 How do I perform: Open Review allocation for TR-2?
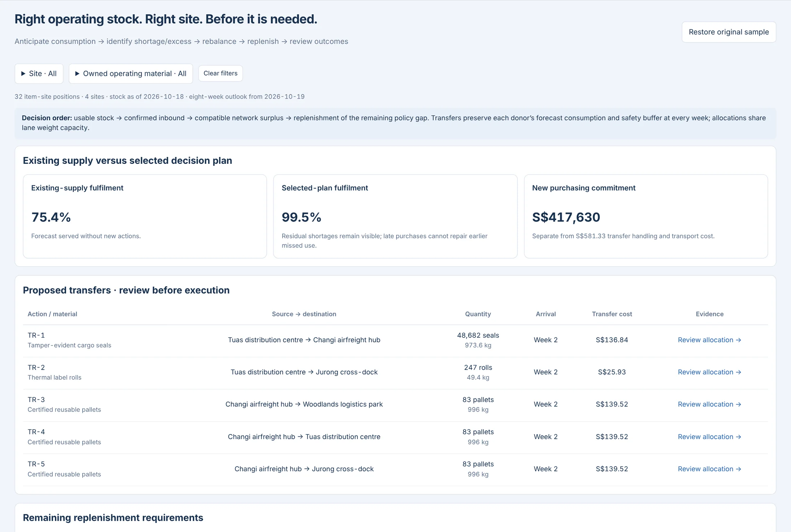(709, 372)
